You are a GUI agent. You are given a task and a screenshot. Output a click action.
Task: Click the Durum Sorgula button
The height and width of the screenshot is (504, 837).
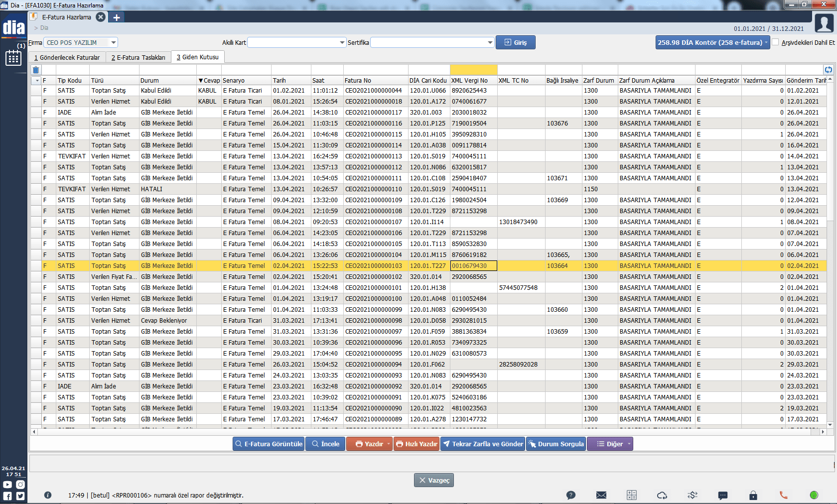tap(556, 444)
